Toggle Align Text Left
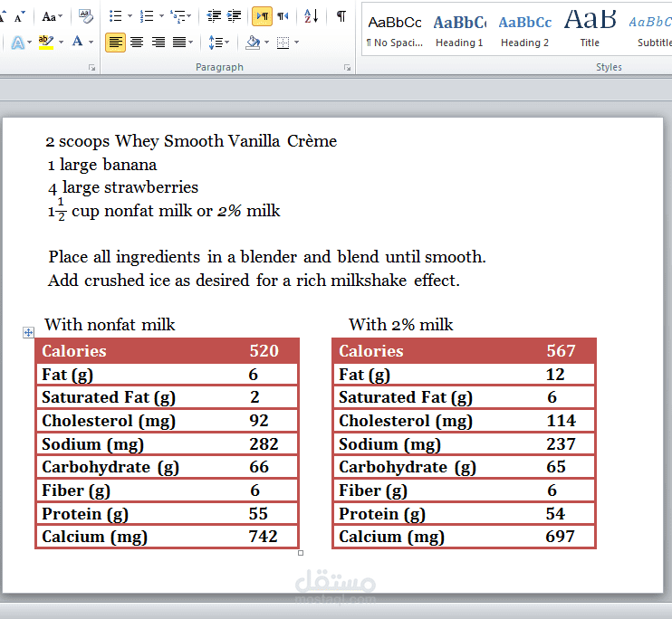672x619 pixels. pos(116,43)
